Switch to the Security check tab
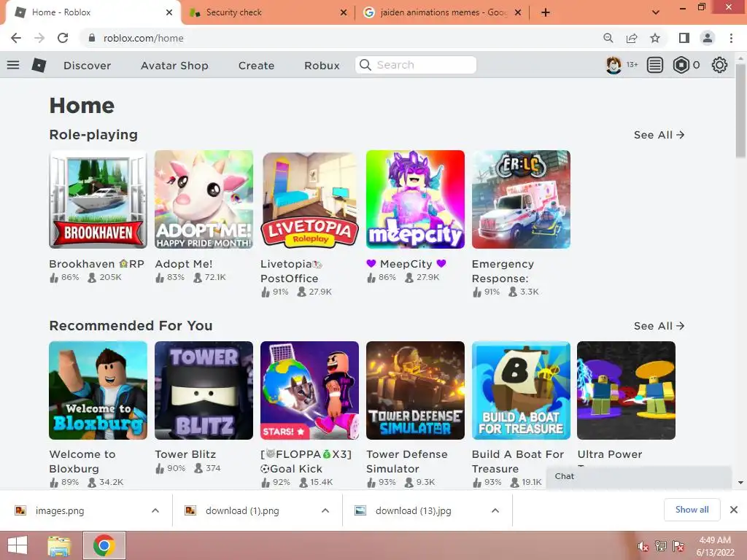747x560 pixels. click(x=268, y=12)
